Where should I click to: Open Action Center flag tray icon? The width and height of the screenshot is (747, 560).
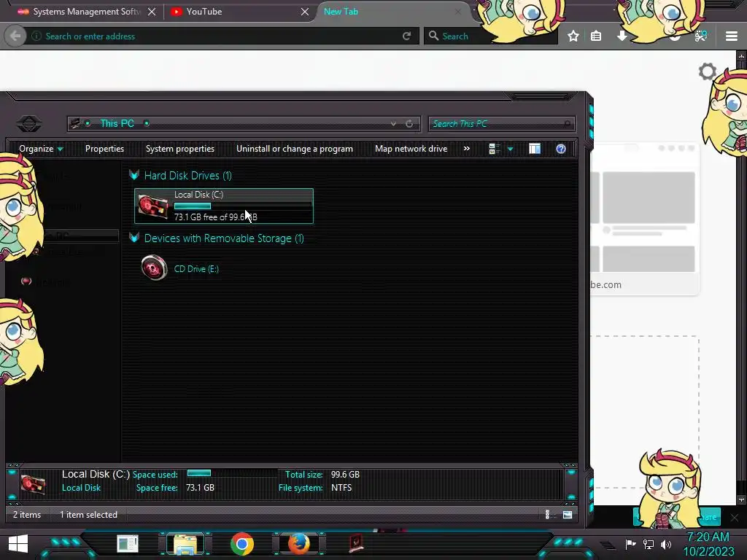coord(631,544)
